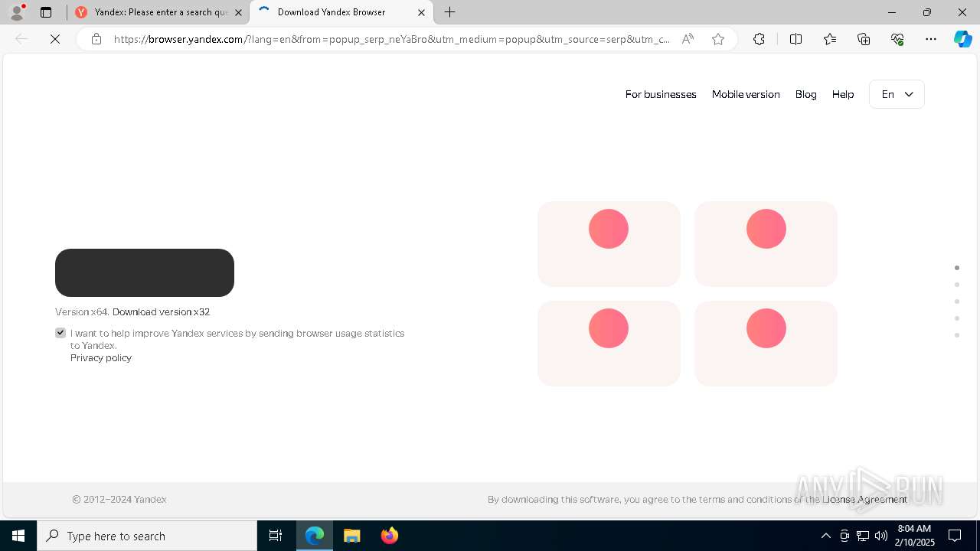Open the Extensions puzzle icon
Viewport: 980px width, 551px height.
coord(759,39)
